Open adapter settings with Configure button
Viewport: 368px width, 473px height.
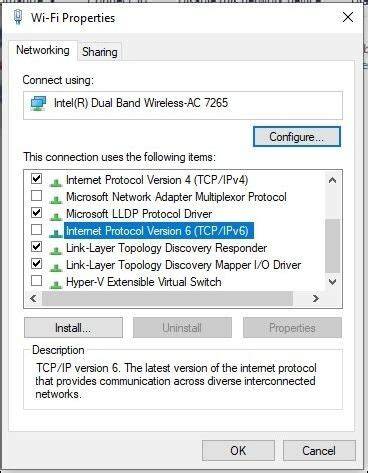[297, 137]
